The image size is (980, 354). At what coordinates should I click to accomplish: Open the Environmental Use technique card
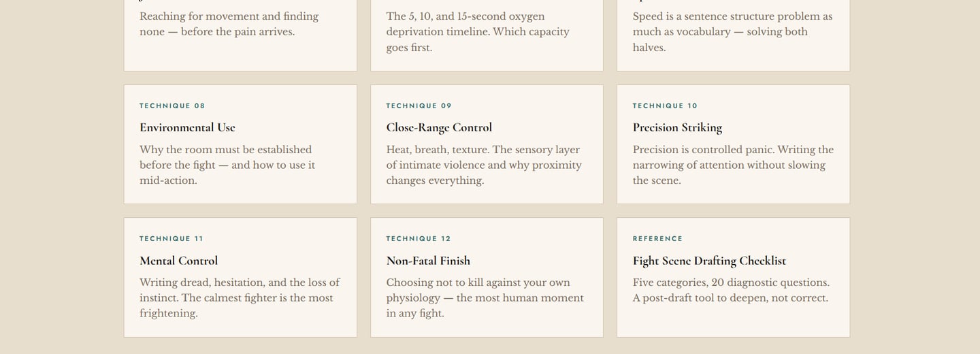click(x=240, y=144)
